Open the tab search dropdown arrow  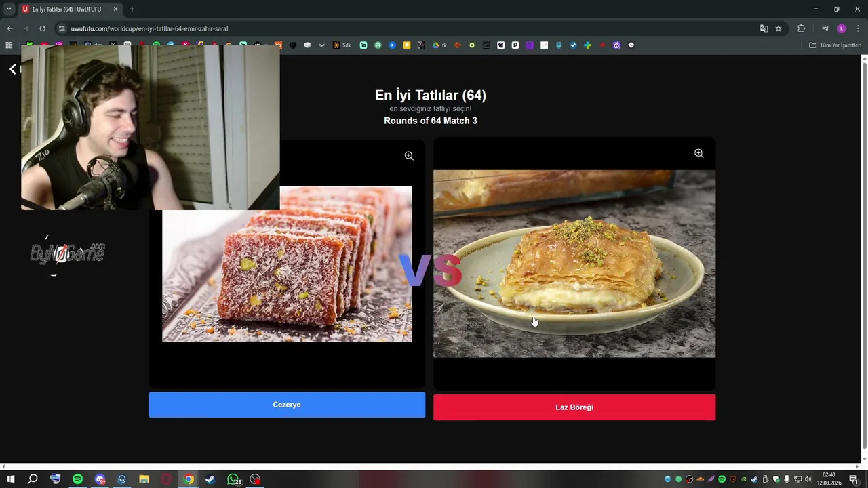(x=8, y=9)
